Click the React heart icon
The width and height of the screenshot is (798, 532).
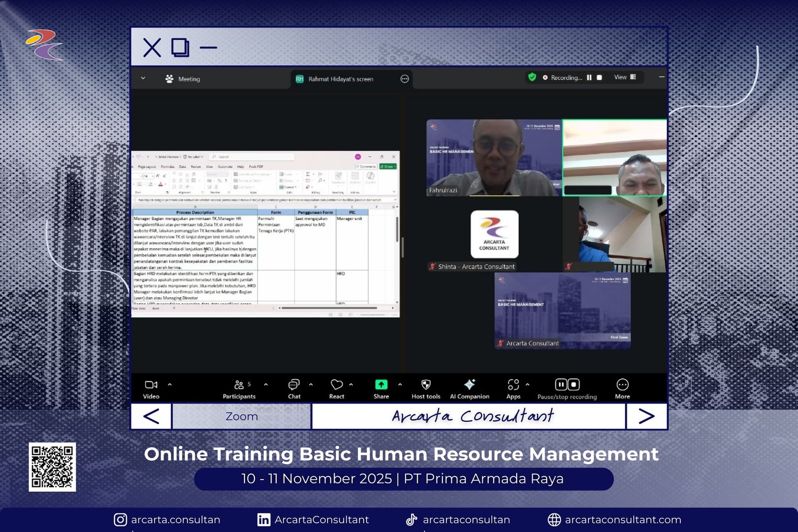tap(337, 388)
